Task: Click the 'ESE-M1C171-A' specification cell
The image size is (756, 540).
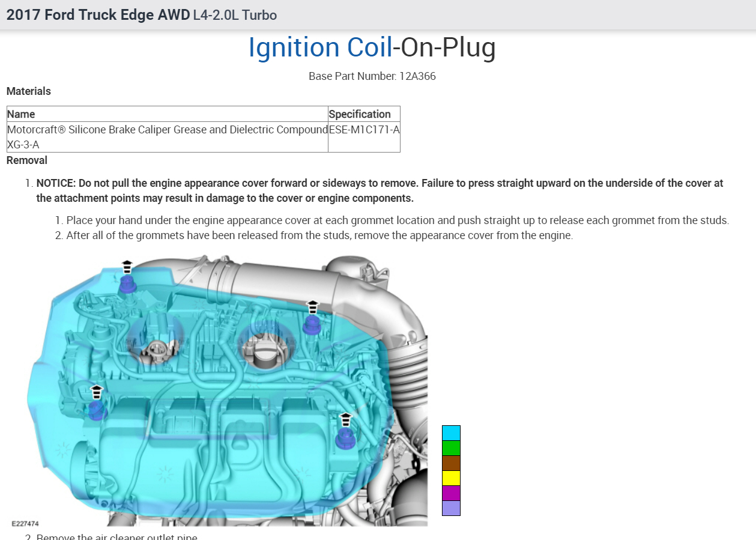Action: (364, 137)
